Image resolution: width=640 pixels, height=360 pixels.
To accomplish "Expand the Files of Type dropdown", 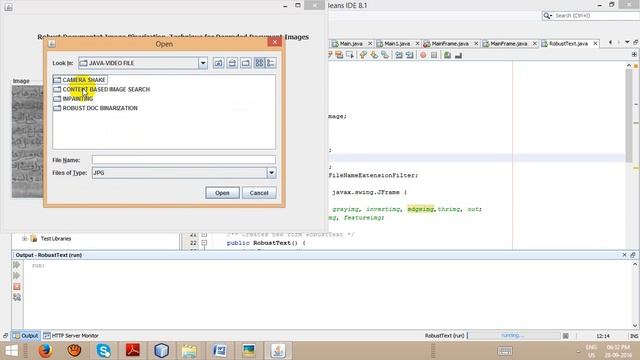I will [271, 173].
